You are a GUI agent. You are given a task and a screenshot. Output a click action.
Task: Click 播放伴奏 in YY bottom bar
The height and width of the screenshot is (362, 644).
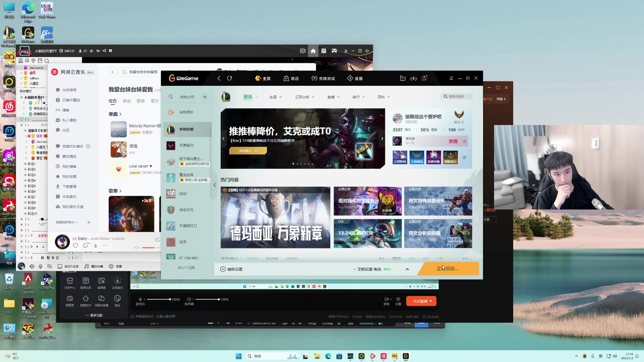click(x=94, y=266)
